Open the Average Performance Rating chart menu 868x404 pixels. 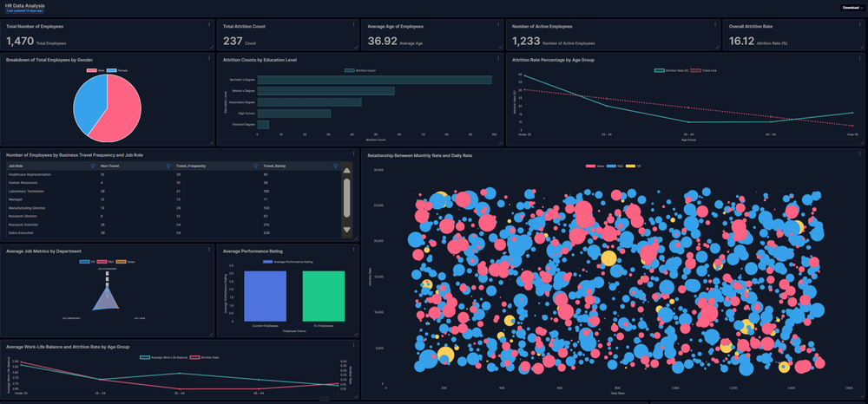click(x=353, y=251)
